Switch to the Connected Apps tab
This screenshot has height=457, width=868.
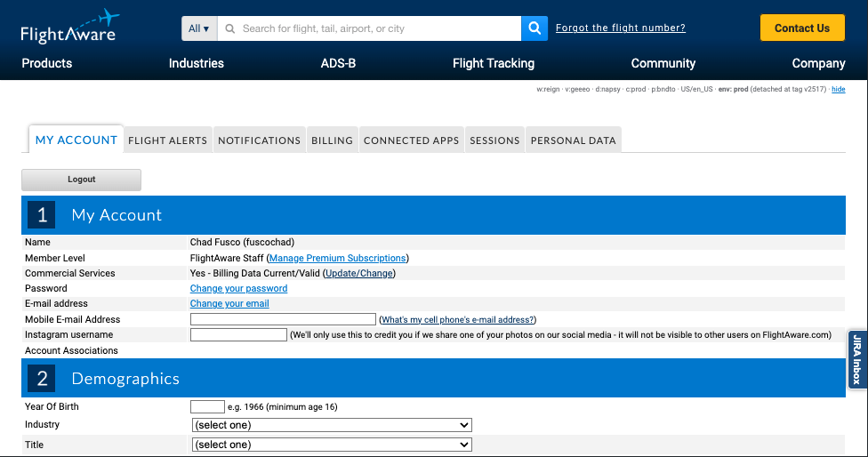pos(411,140)
